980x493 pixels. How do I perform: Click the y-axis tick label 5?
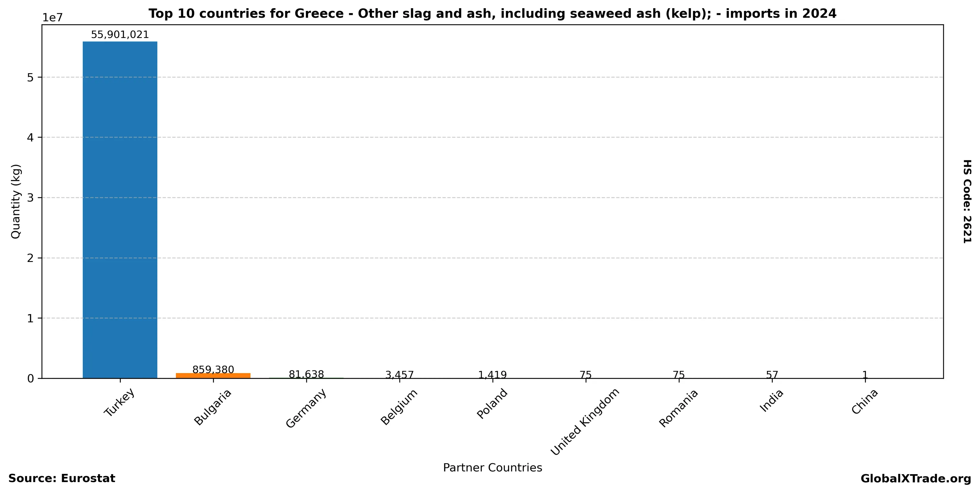click(30, 77)
